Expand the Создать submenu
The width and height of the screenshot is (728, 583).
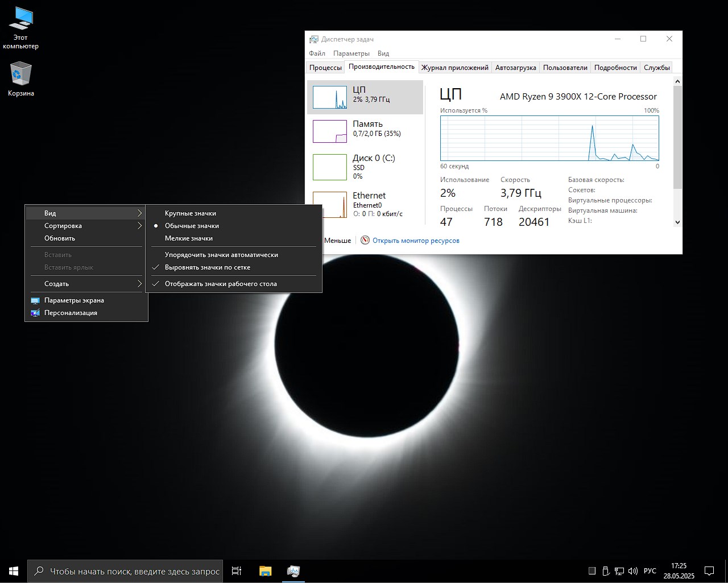[57, 284]
